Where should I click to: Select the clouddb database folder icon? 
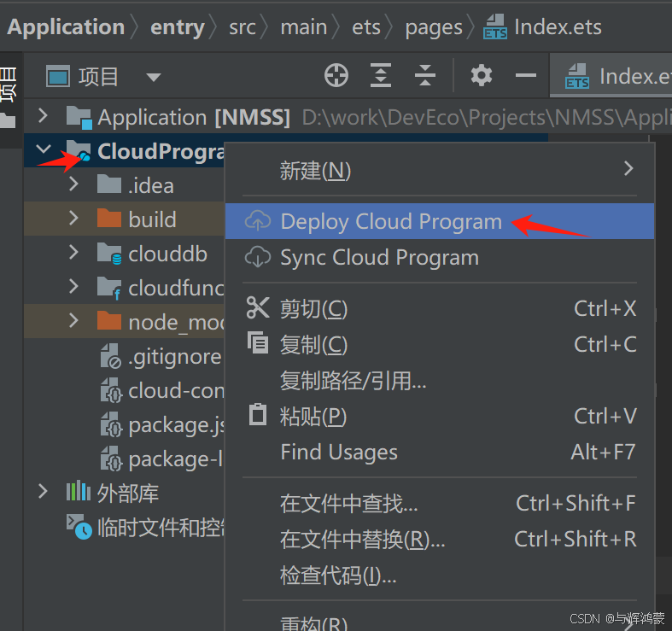coord(109,254)
